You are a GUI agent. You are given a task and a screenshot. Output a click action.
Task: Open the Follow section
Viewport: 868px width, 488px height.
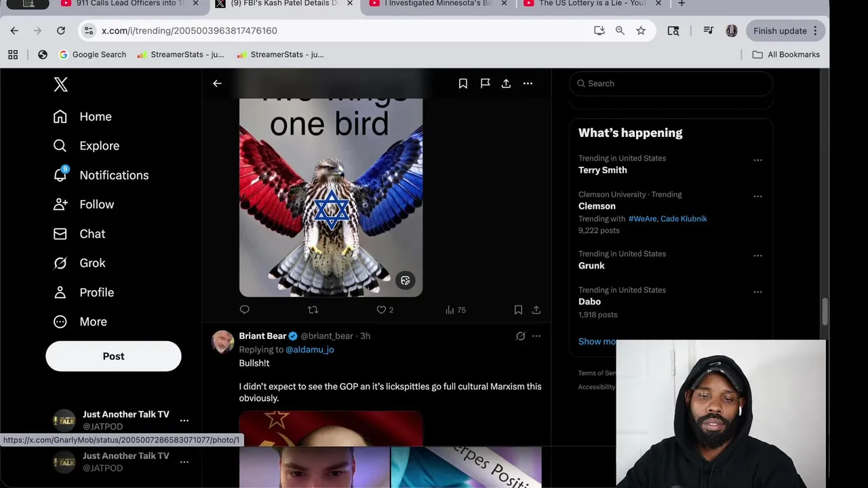[x=83, y=204]
